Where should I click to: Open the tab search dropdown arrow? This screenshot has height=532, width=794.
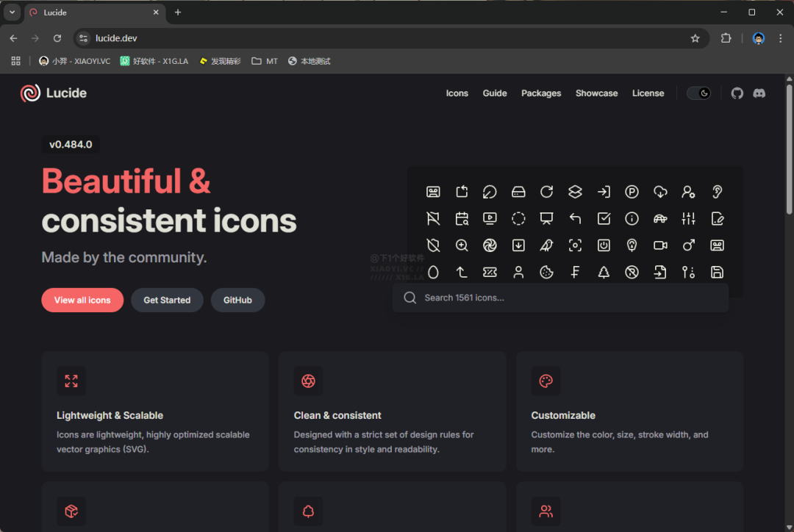pos(12,12)
